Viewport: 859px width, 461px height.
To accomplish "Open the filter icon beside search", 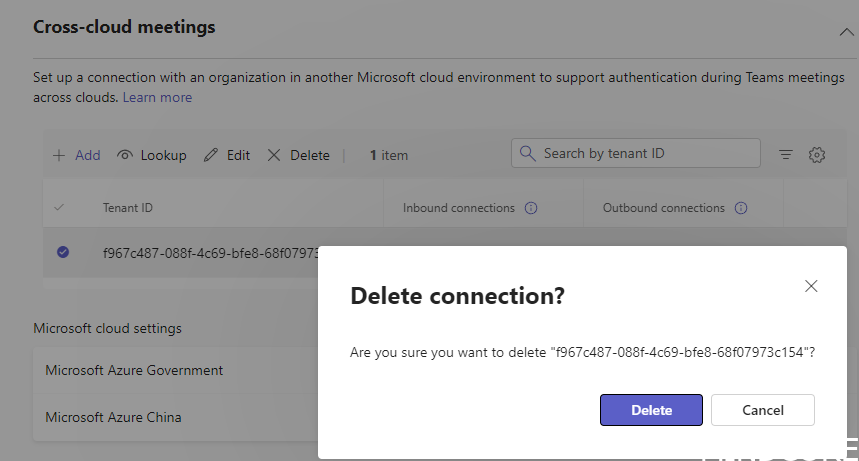I will tap(786, 154).
